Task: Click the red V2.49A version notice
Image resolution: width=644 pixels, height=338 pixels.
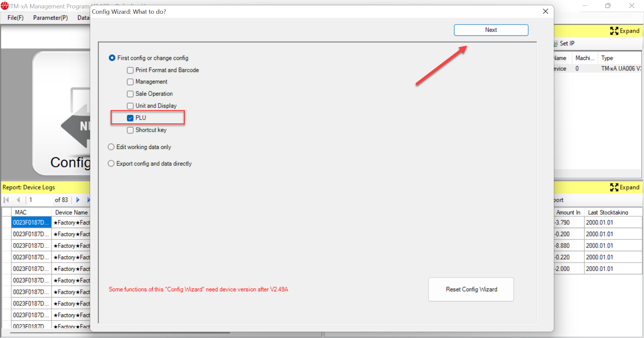Action: pos(198,289)
